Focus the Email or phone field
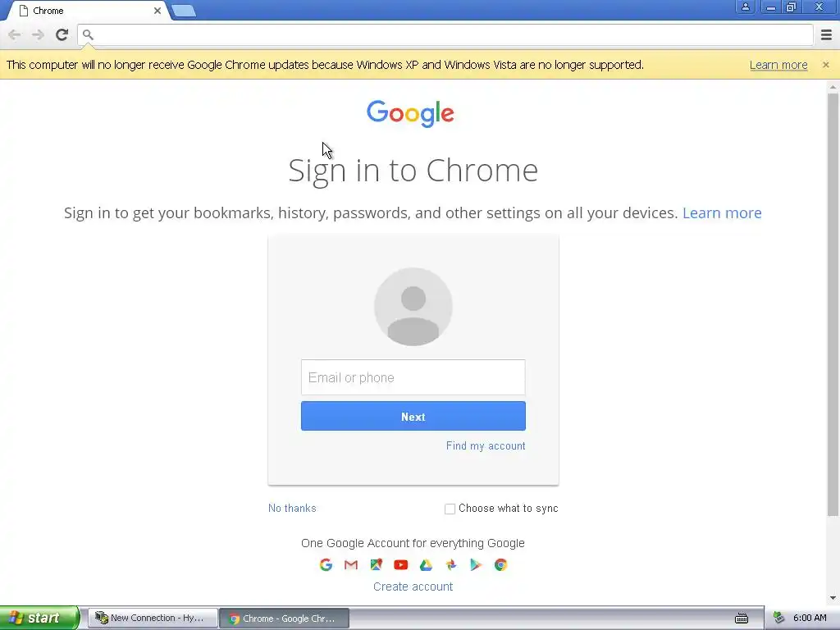840x630 pixels. pos(413,377)
